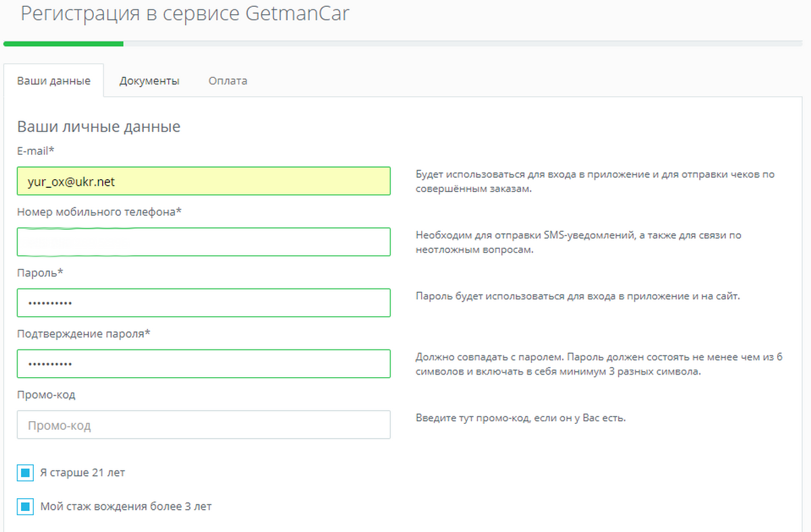Click the promo-code hint text Введите тут промо-код
Viewport: 811px width, 532px height.
(x=520, y=418)
